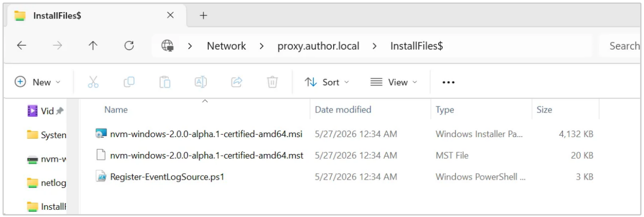Screen dimensions: 644x217
Task: Click the MSI installer file icon
Action: [101, 134]
